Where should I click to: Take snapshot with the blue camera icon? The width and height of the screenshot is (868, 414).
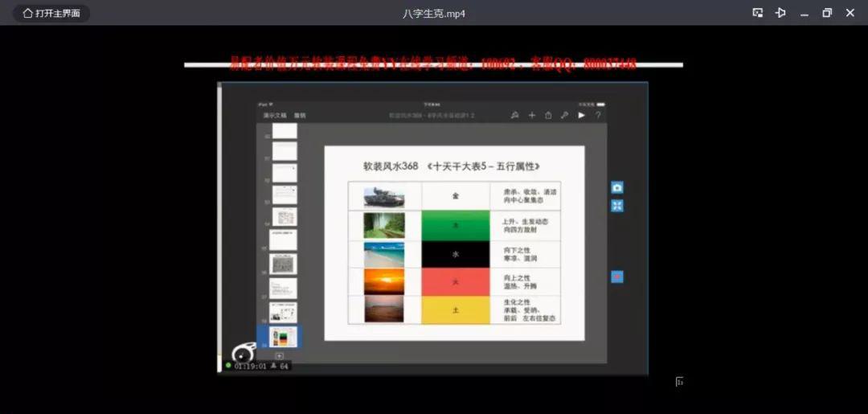pyautogui.click(x=617, y=187)
